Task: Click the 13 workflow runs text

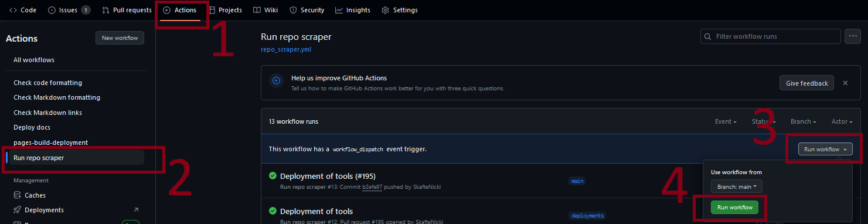Action: (294, 122)
